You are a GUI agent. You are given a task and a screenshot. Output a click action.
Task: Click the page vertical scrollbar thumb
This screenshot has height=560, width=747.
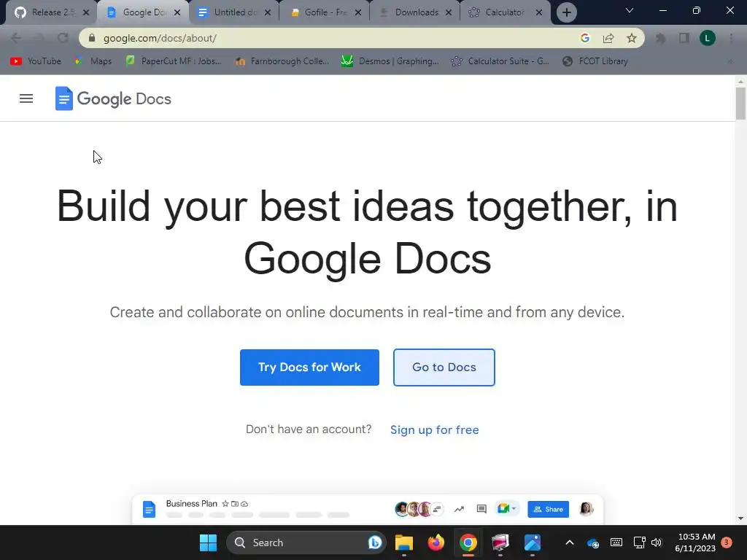tap(740, 104)
